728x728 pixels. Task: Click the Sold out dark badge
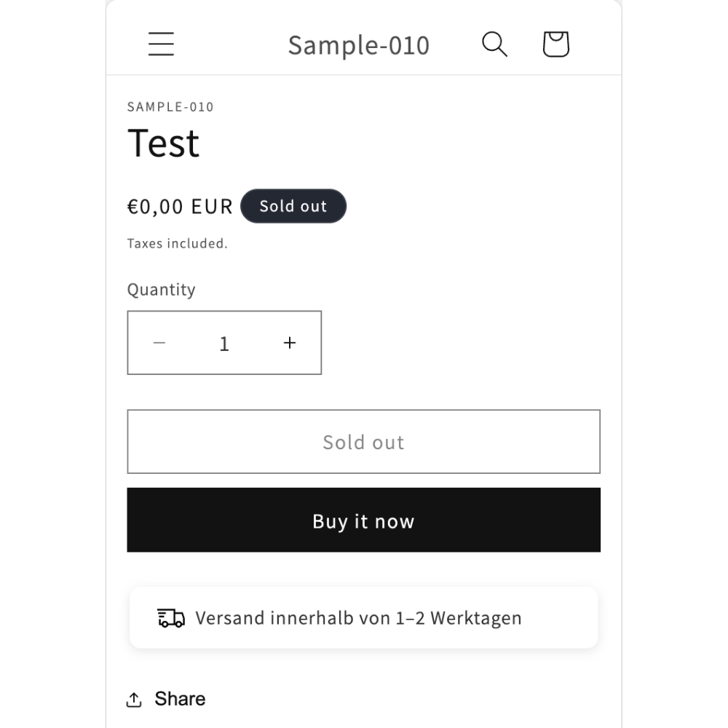pyautogui.click(x=293, y=206)
